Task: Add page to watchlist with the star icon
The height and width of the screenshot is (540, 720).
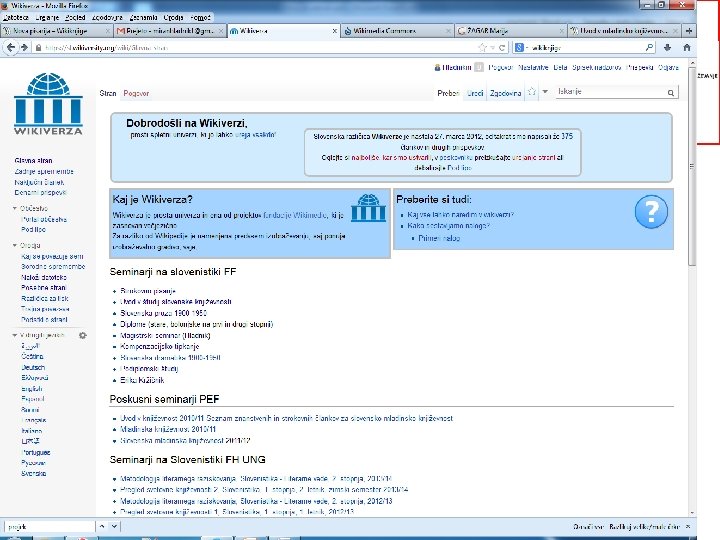Action: click(x=532, y=92)
